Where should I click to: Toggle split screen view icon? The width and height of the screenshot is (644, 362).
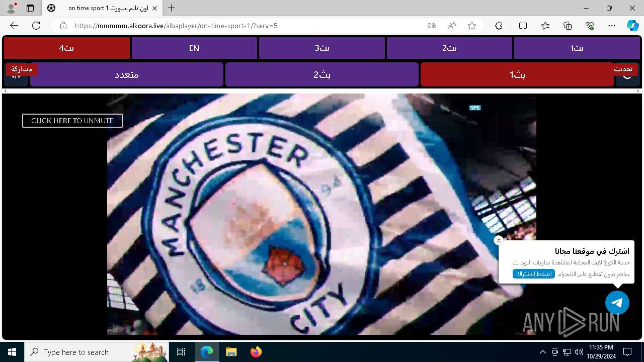tap(523, 26)
